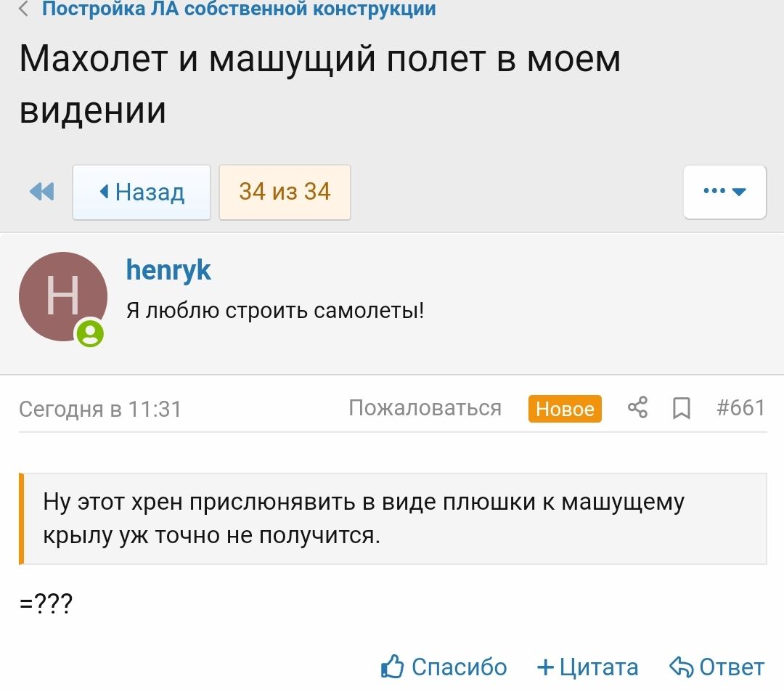This screenshot has width=784, height=692.
Task: Reply to the post with Ответ
Action: (x=716, y=667)
